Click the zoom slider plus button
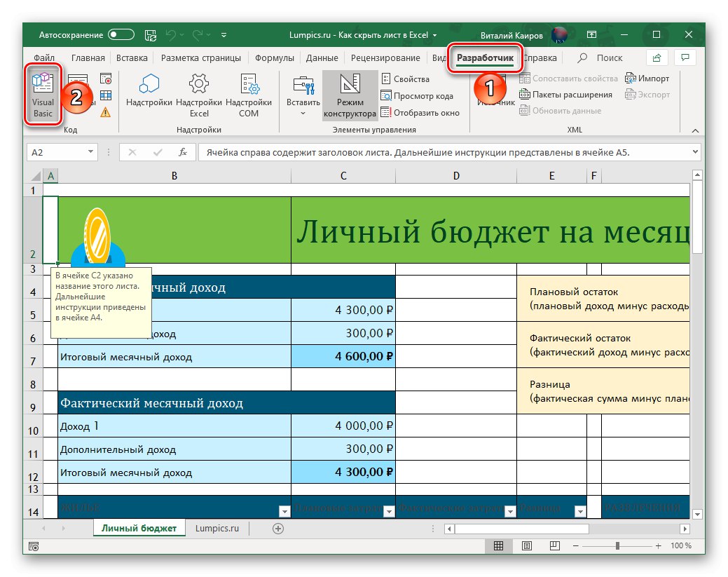The width and height of the screenshot is (728, 577). coord(657,545)
